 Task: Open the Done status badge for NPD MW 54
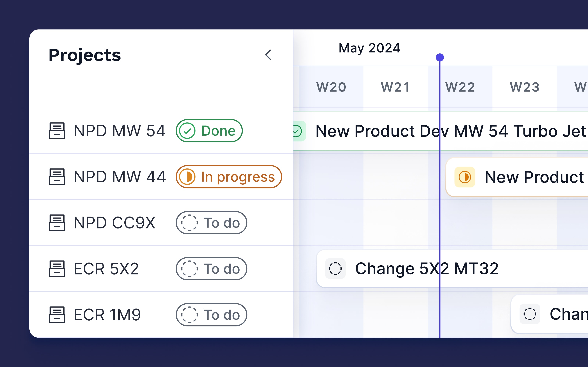tap(209, 131)
